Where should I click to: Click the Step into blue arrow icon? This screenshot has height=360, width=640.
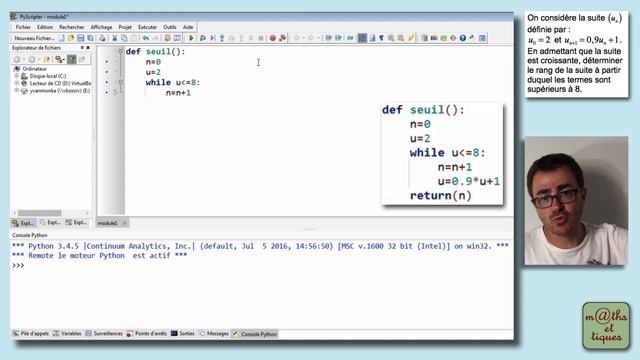click(222, 38)
